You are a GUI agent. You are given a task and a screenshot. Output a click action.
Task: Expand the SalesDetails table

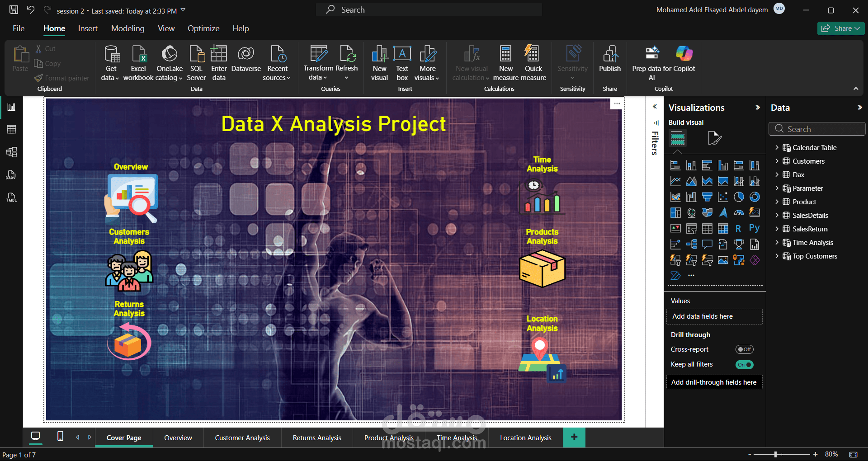pyautogui.click(x=778, y=215)
